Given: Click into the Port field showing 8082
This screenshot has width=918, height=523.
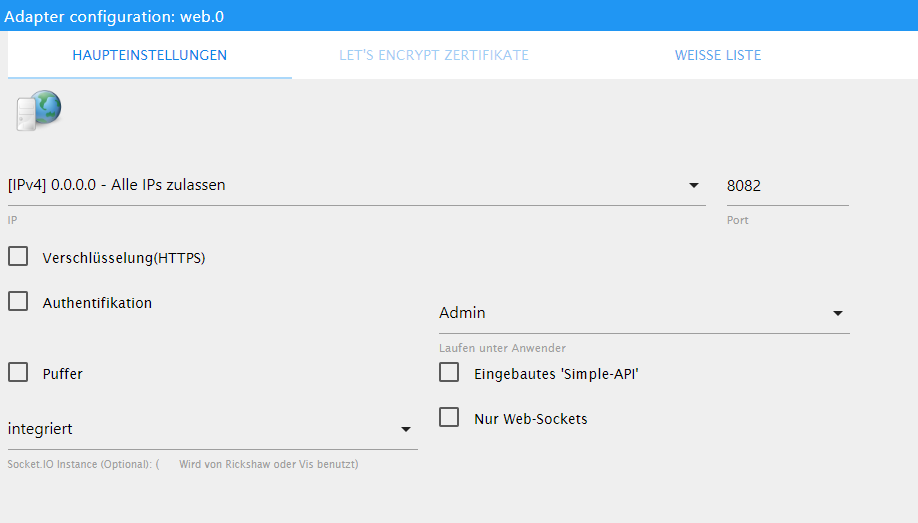Looking at the screenshot, I should [x=787, y=186].
